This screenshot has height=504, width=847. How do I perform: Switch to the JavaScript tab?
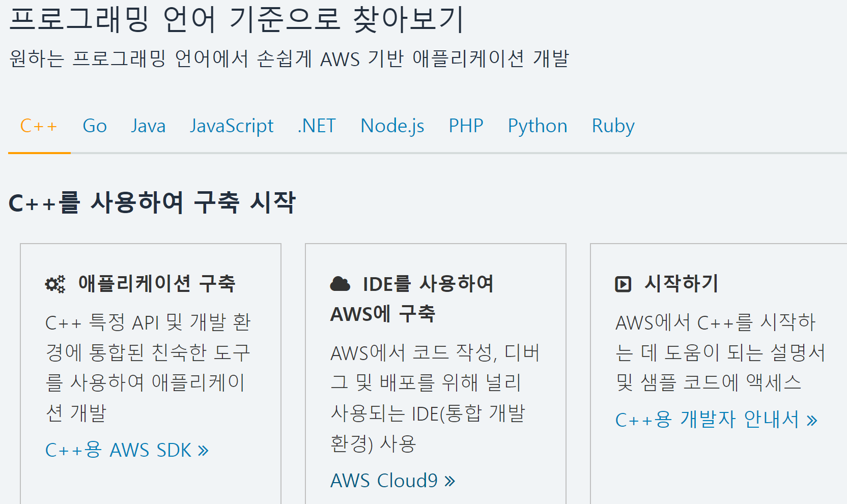(232, 126)
